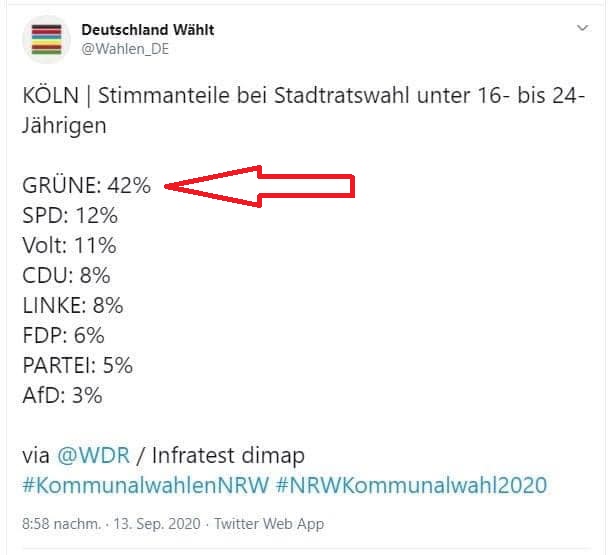Select the AfD: 3% line
Screen dimensions: 613x555
(x=63, y=396)
